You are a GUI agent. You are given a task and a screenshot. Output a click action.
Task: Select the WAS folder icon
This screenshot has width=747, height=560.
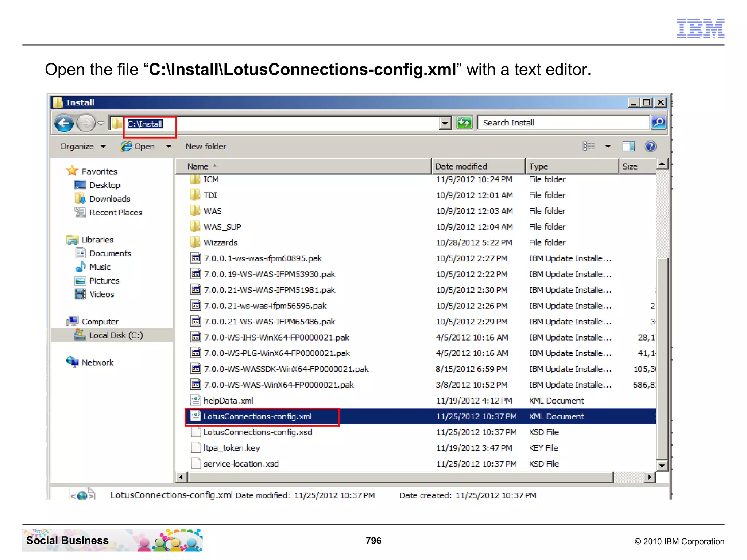[x=195, y=211]
